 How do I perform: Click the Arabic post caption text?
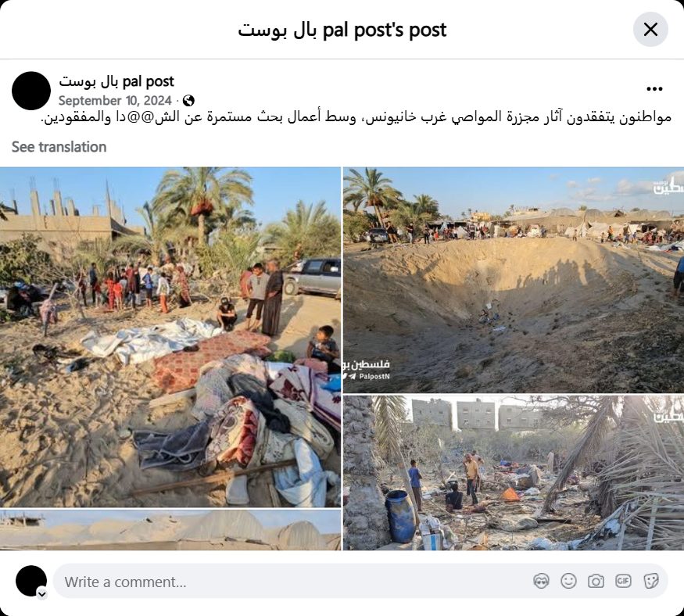[356, 117]
